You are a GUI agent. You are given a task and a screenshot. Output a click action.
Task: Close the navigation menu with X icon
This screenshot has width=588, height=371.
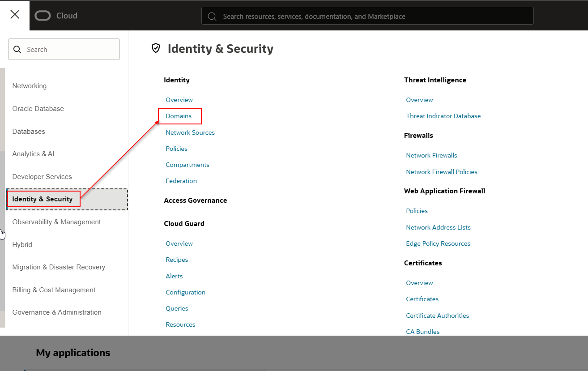click(15, 15)
